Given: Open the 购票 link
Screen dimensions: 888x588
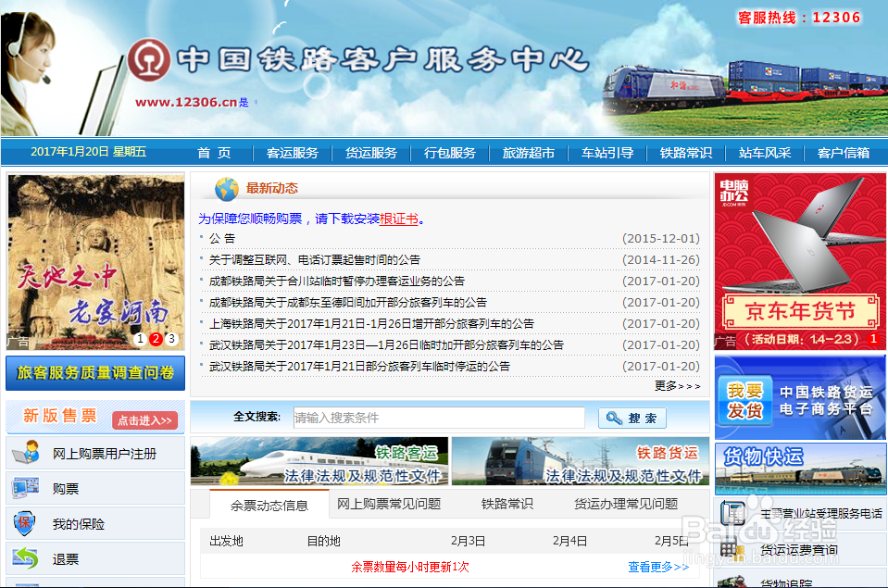Looking at the screenshot, I should tap(65, 488).
